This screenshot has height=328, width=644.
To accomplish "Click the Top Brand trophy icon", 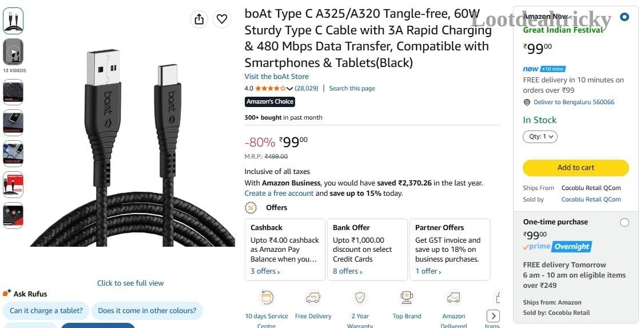I will click(407, 297).
